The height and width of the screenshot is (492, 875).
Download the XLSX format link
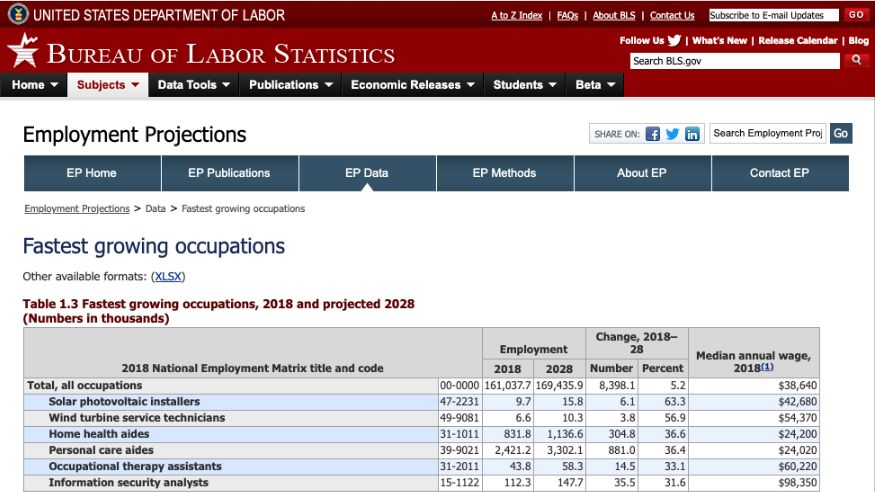[168, 276]
